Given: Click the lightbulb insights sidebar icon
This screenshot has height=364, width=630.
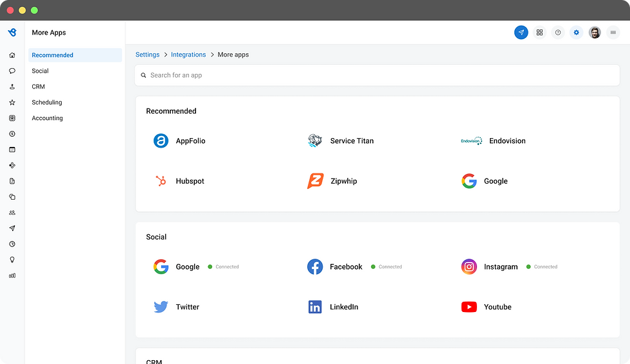Looking at the screenshot, I should coord(12,259).
